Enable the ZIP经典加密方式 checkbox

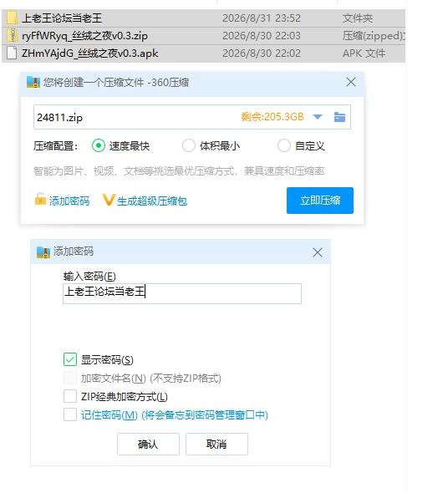[x=70, y=396]
